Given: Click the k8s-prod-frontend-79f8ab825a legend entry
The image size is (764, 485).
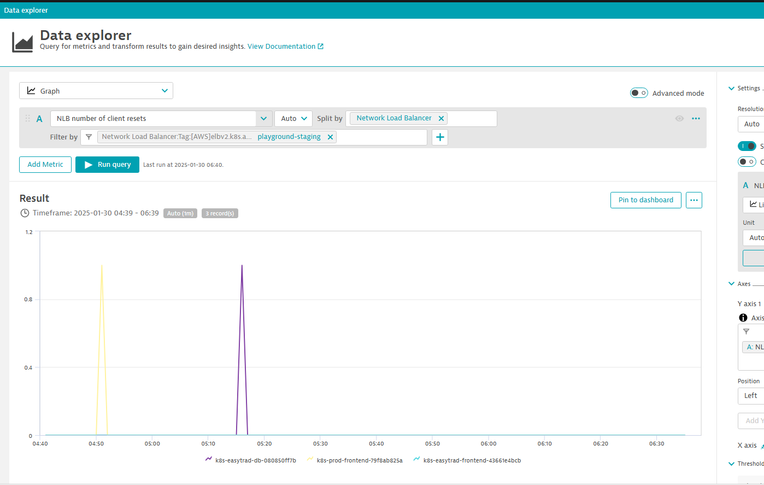Looking at the screenshot, I should point(355,460).
